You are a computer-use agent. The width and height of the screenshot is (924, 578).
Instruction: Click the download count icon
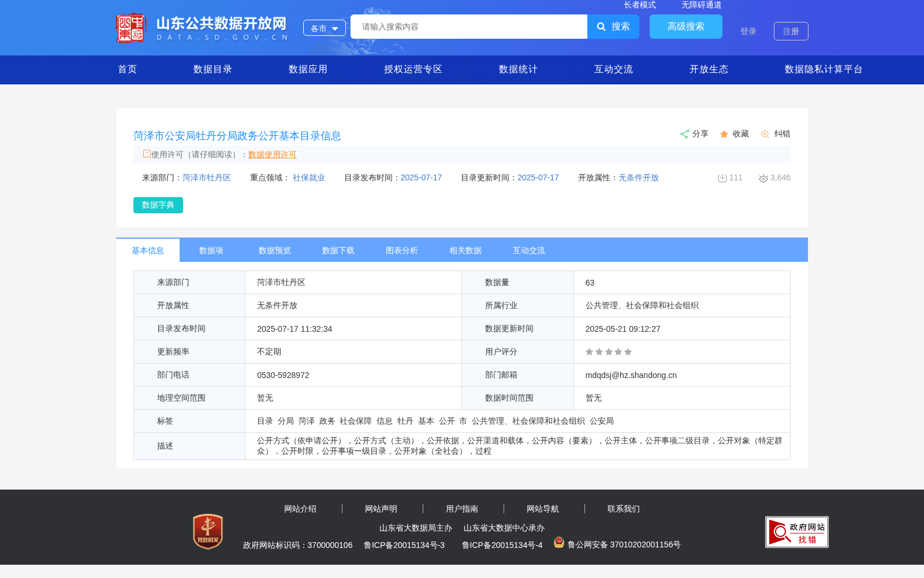coord(722,178)
